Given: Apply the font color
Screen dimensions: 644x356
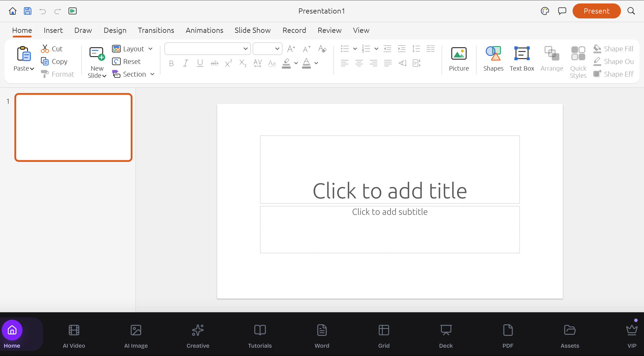Looking at the screenshot, I should pyautogui.click(x=306, y=63).
